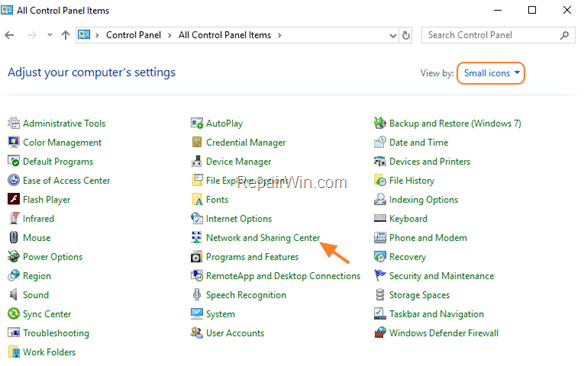The width and height of the screenshot is (584, 366).
Task: Open the File Explorer Options link
Action: [247, 181]
